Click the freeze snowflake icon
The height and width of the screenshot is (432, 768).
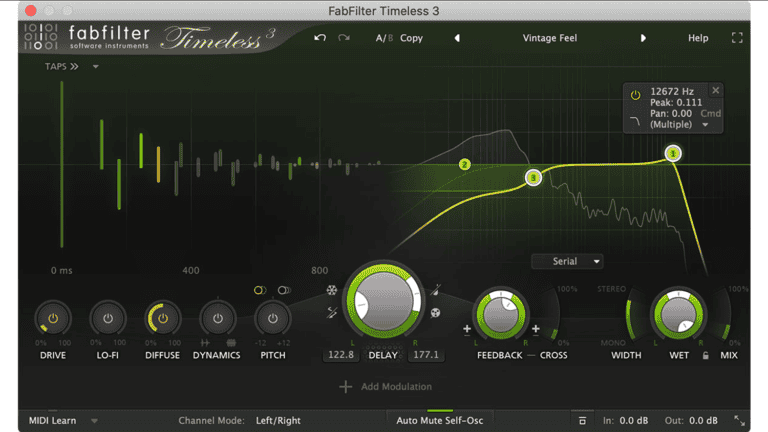332,290
